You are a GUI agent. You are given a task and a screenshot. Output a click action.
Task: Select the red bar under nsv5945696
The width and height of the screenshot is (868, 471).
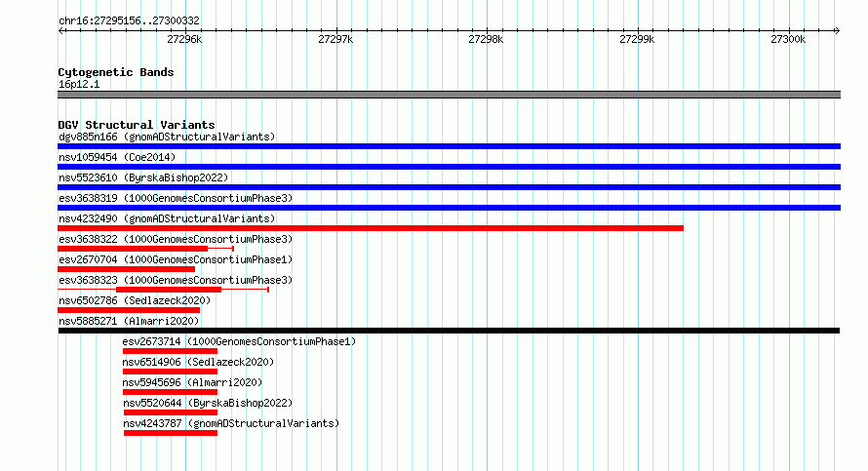[x=170, y=392]
